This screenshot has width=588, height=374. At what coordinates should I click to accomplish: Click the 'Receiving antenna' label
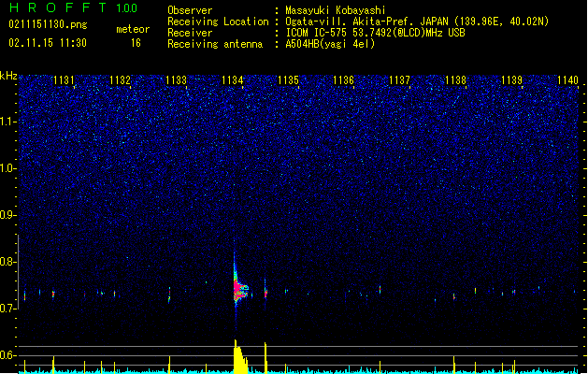tap(215, 44)
